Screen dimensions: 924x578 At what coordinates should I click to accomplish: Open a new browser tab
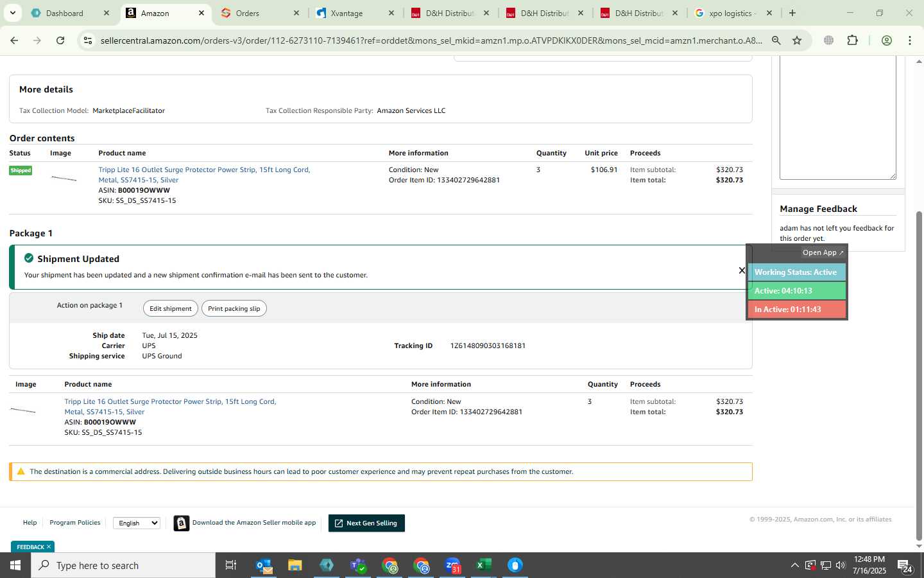[x=792, y=13]
